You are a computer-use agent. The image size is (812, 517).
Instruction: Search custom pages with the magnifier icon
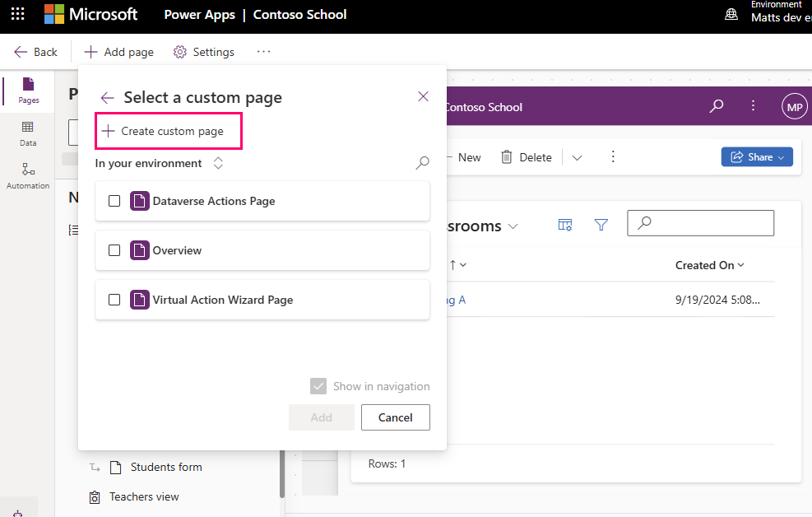click(x=422, y=163)
